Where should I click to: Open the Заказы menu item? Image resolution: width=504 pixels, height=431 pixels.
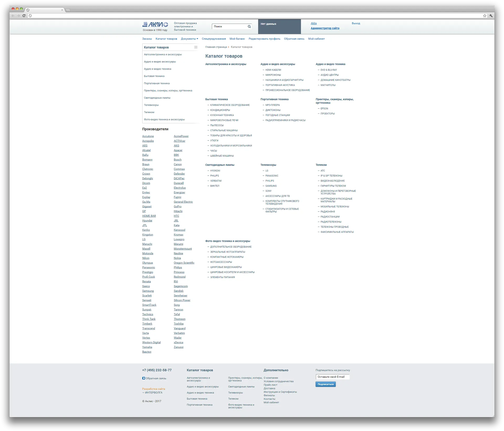(x=147, y=39)
